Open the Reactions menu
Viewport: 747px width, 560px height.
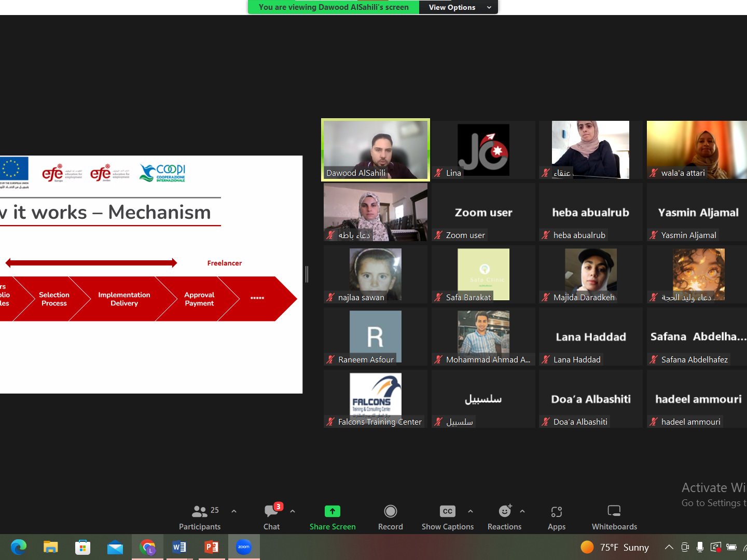[x=504, y=517]
